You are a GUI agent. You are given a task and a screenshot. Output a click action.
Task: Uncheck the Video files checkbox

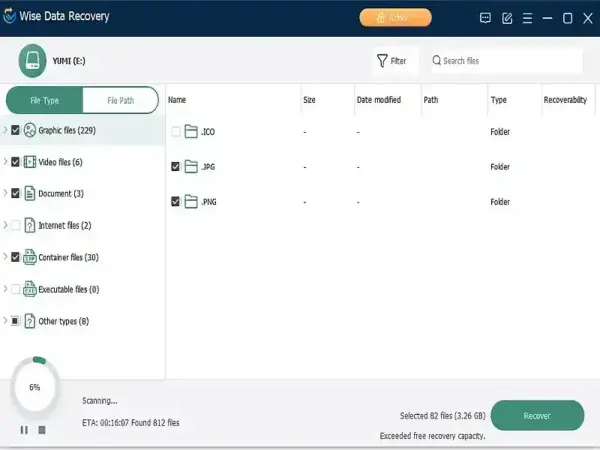click(15, 162)
